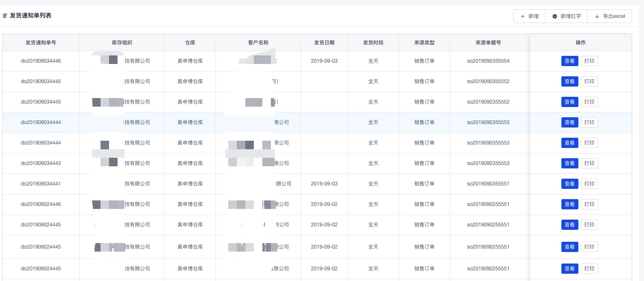This screenshot has width=644, height=281.
Task: View the do201909024446 delivery notice
Action: coord(569,204)
